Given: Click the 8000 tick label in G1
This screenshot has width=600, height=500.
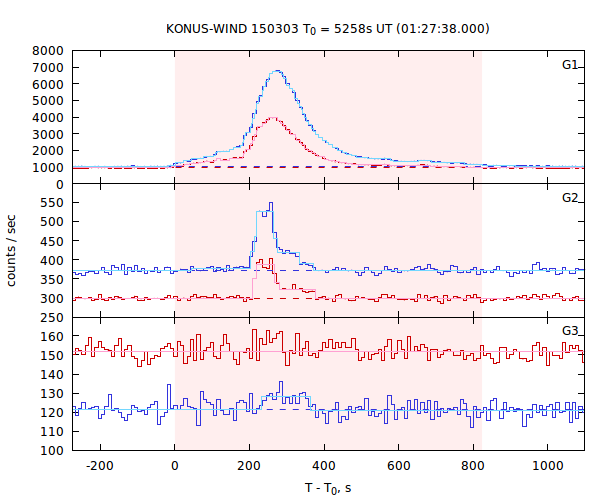Looking at the screenshot, I should coord(48,51).
